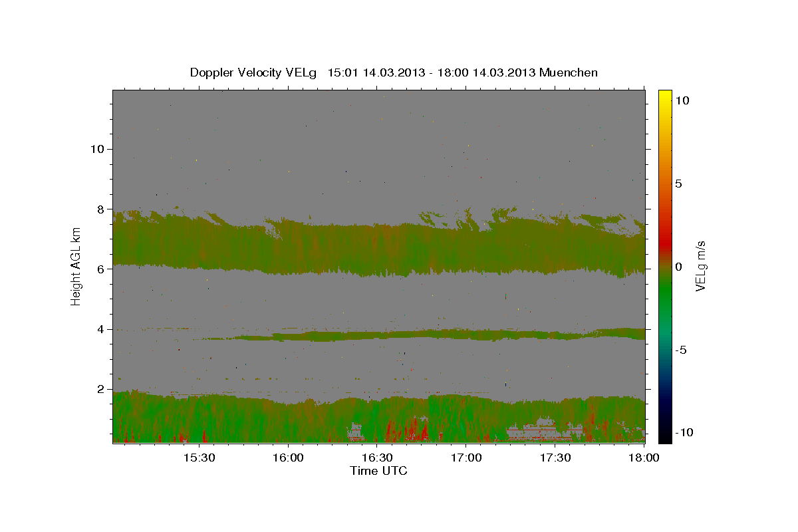Click the height axis label '10'

coord(96,149)
